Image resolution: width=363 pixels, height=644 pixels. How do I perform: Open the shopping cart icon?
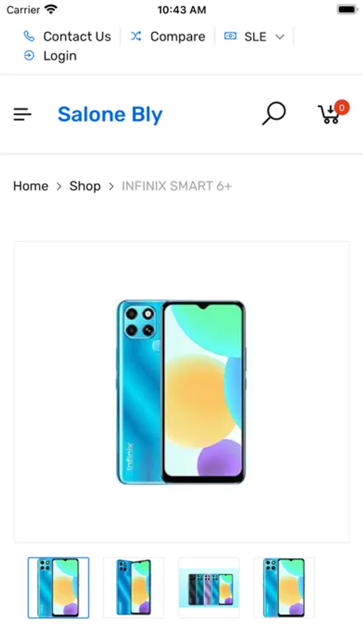[x=329, y=114]
